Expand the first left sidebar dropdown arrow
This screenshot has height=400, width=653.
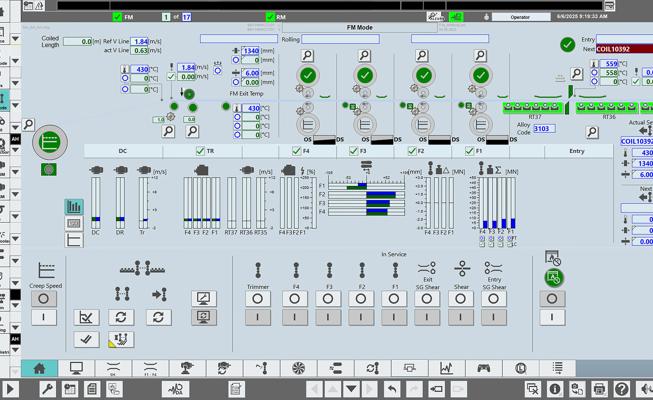[x=14, y=39]
